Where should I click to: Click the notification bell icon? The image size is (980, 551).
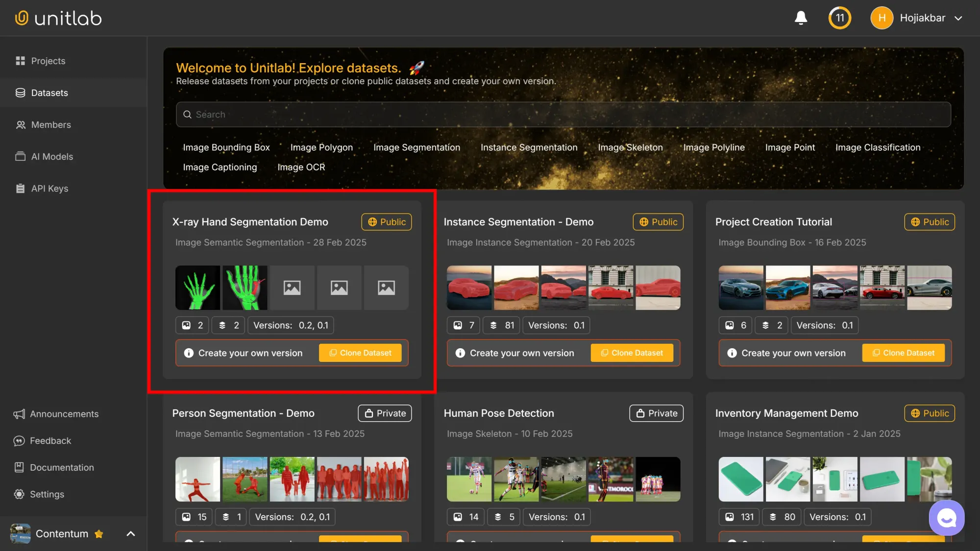click(x=801, y=18)
